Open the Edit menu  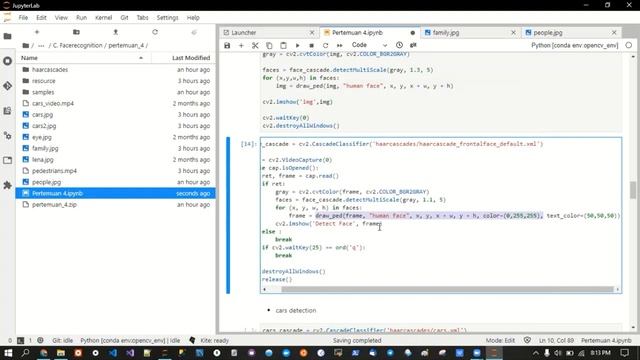[41, 18]
